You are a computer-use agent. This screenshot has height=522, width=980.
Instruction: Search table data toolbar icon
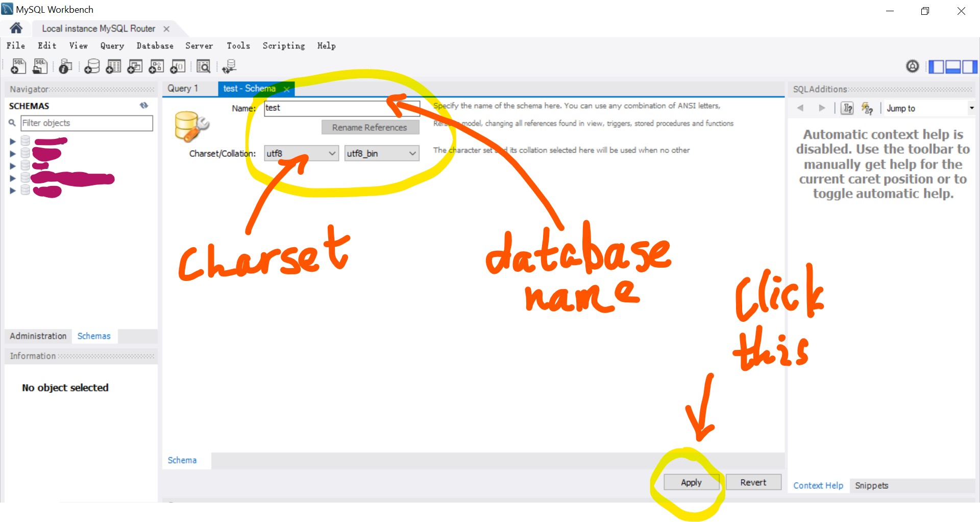coord(203,66)
